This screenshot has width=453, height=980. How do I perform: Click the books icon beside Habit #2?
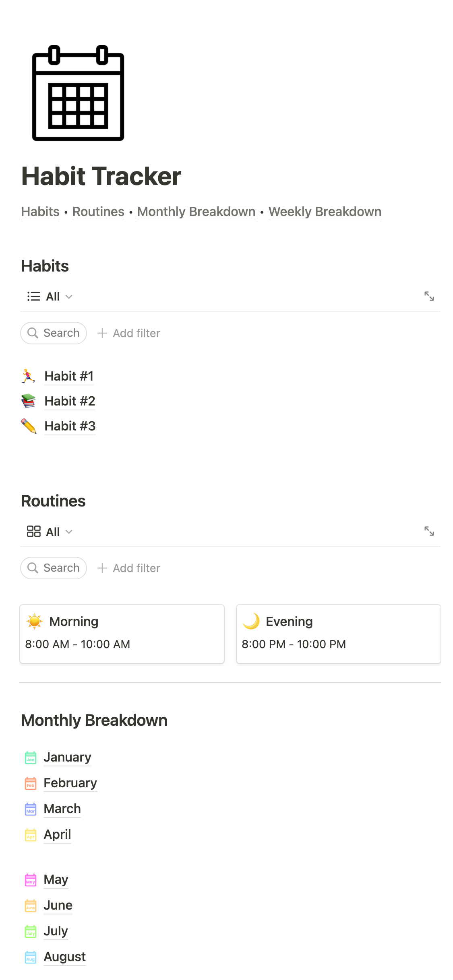coord(28,401)
